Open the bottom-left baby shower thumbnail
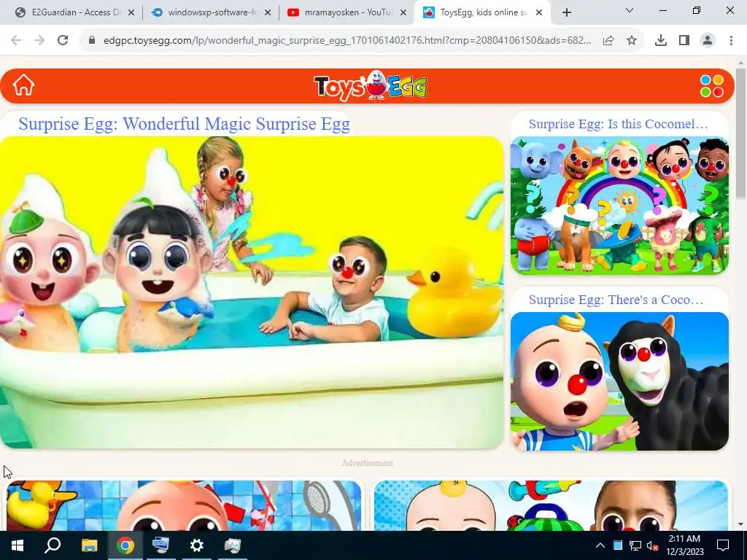 tap(184, 505)
